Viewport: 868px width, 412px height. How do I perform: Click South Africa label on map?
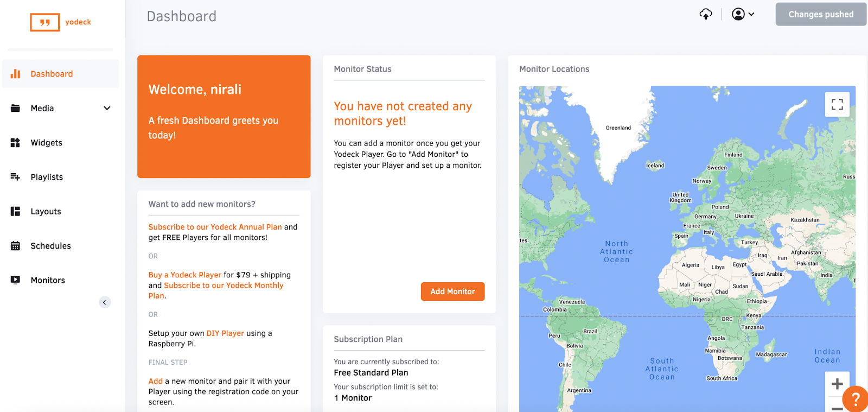click(x=722, y=378)
